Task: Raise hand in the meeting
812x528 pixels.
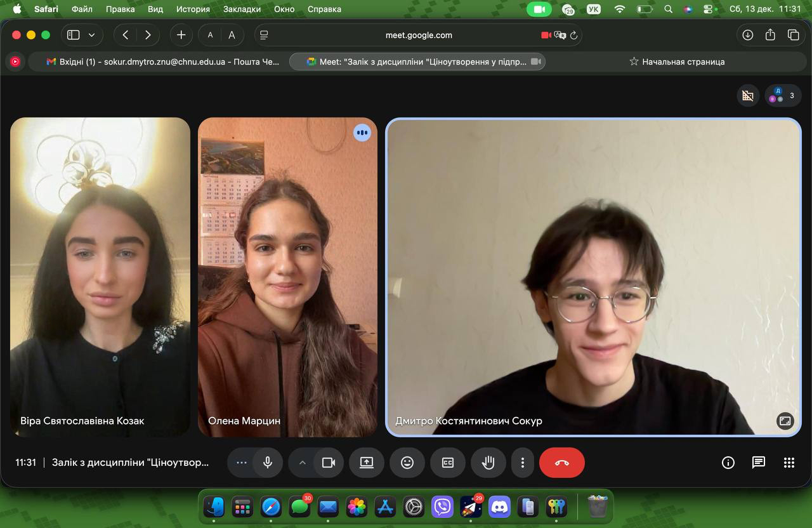Action: pyautogui.click(x=488, y=463)
